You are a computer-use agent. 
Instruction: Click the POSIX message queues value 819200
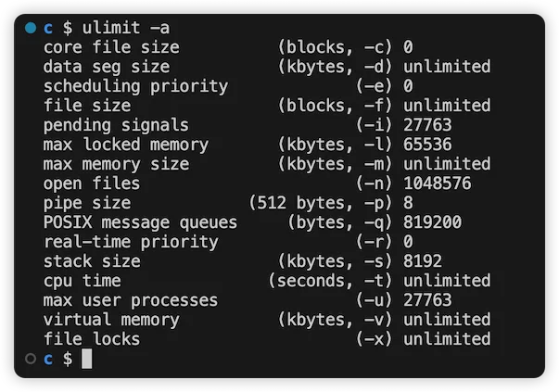click(x=432, y=222)
